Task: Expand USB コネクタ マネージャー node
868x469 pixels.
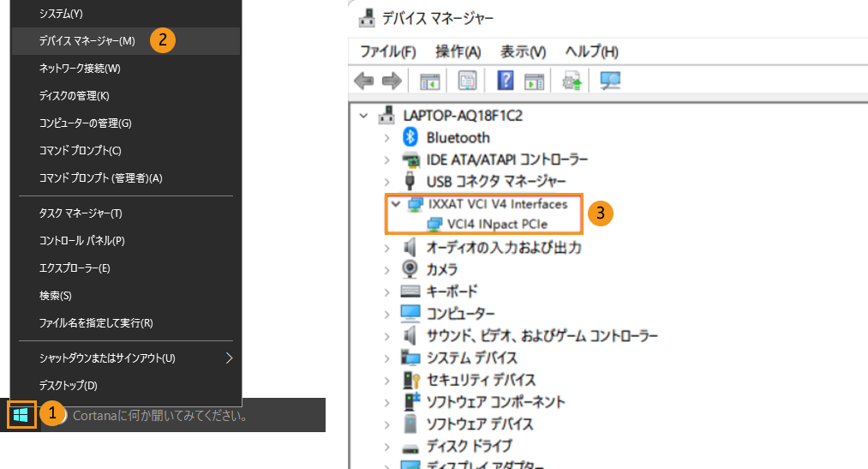Action: (387, 182)
